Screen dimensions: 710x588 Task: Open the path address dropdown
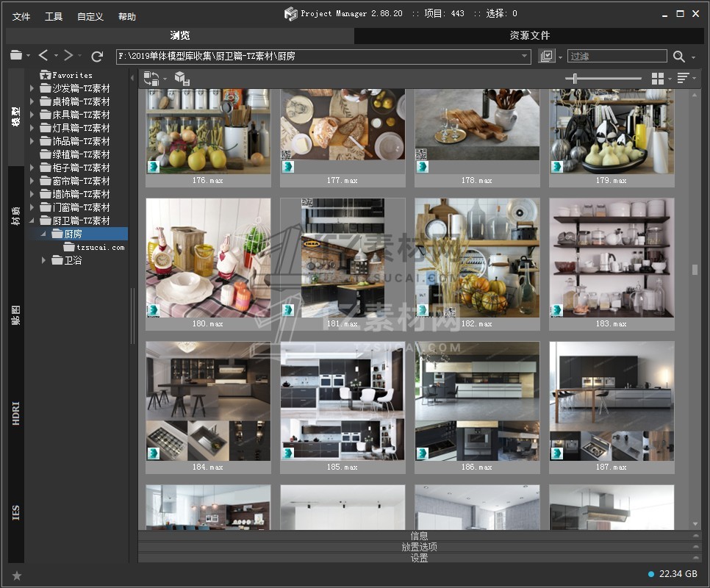525,57
